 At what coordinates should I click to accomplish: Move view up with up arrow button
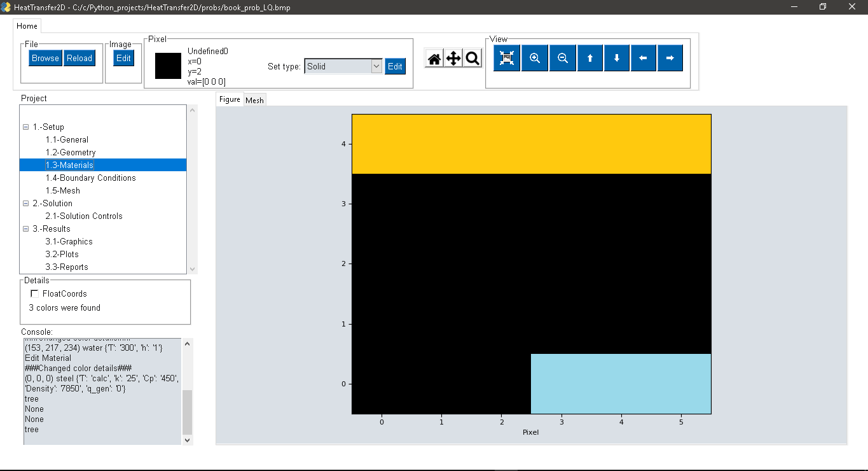[x=590, y=58]
